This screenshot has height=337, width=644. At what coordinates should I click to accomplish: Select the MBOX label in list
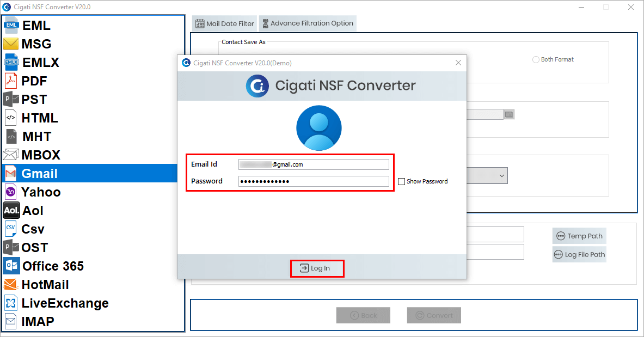(x=41, y=155)
